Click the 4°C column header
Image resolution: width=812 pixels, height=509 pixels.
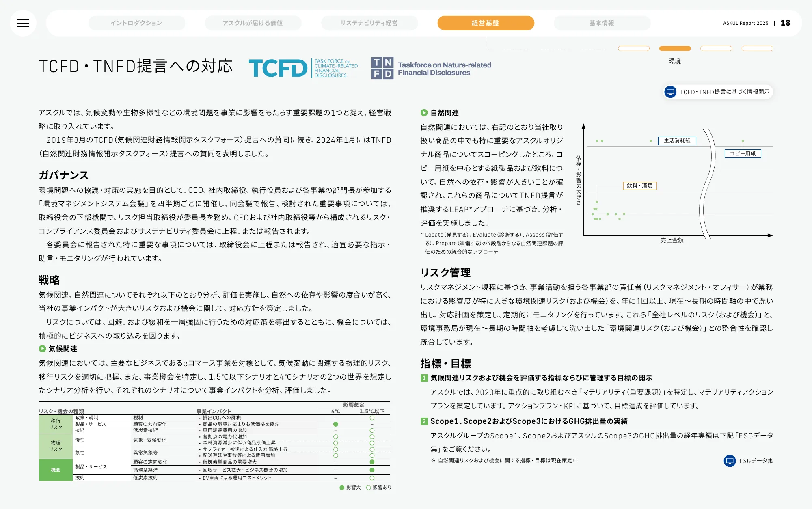point(335,411)
